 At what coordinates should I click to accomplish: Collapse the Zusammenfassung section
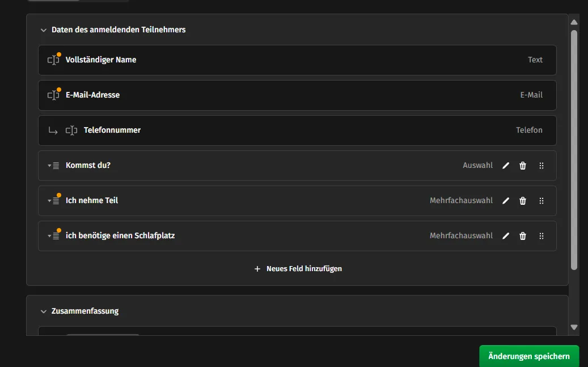click(44, 311)
